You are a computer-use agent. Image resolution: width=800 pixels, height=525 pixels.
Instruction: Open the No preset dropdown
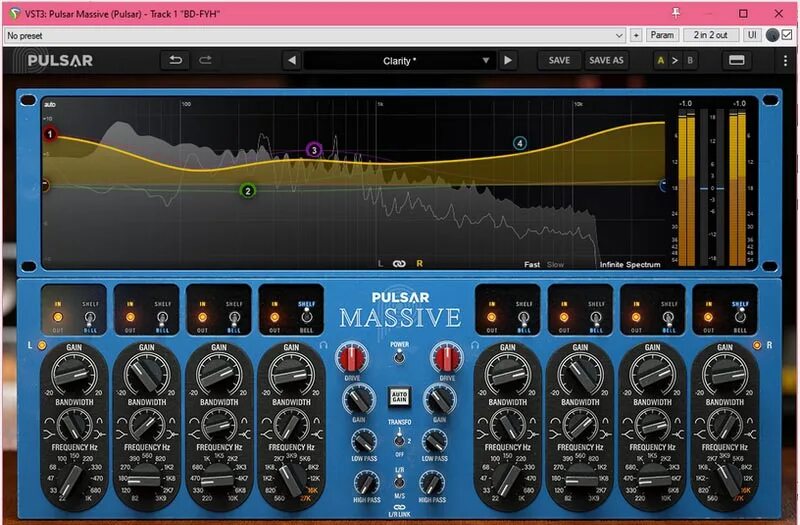[315, 35]
